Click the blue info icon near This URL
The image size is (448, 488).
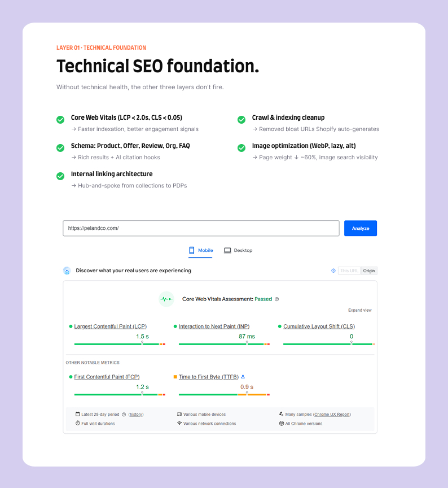[x=333, y=271]
